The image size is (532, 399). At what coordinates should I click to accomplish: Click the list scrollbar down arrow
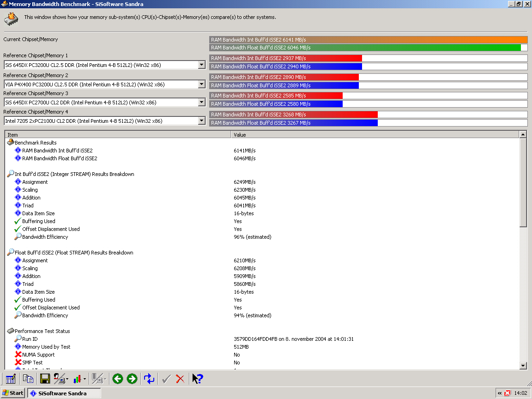(523, 365)
